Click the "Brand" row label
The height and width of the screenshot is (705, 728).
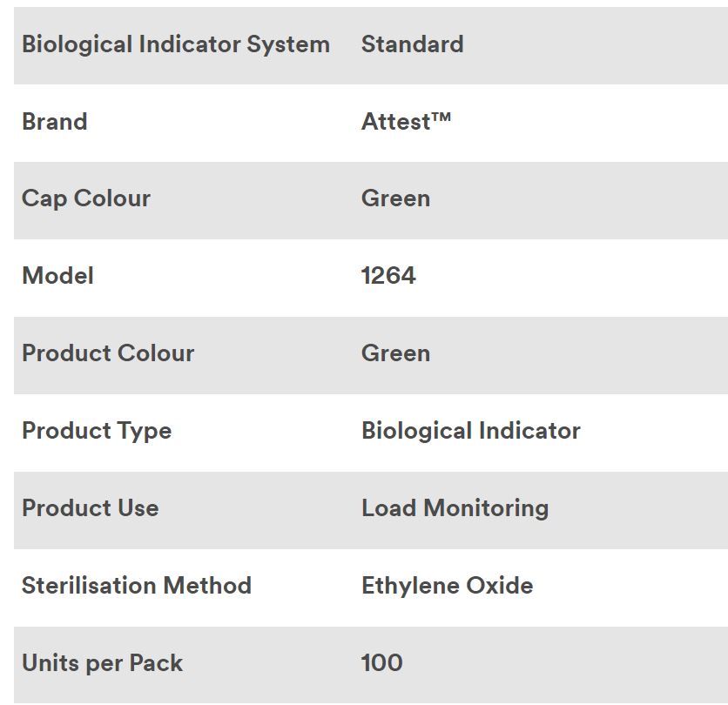click(54, 122)
